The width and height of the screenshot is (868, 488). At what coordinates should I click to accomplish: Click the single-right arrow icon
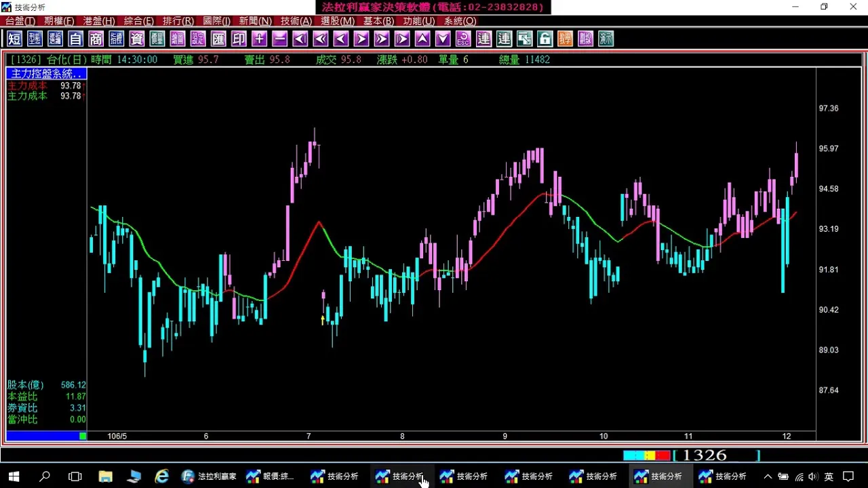tap(361, 39)
